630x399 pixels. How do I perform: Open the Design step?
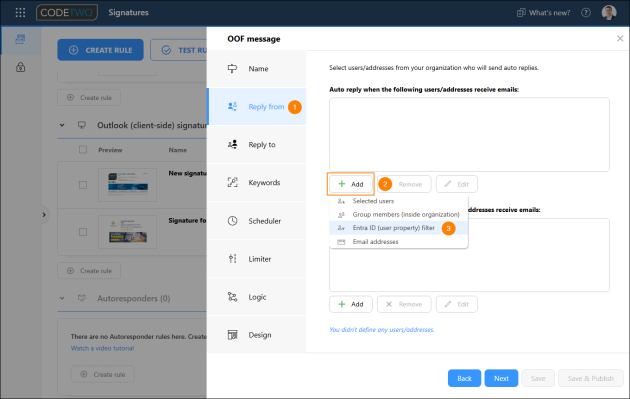pos(257,335)
